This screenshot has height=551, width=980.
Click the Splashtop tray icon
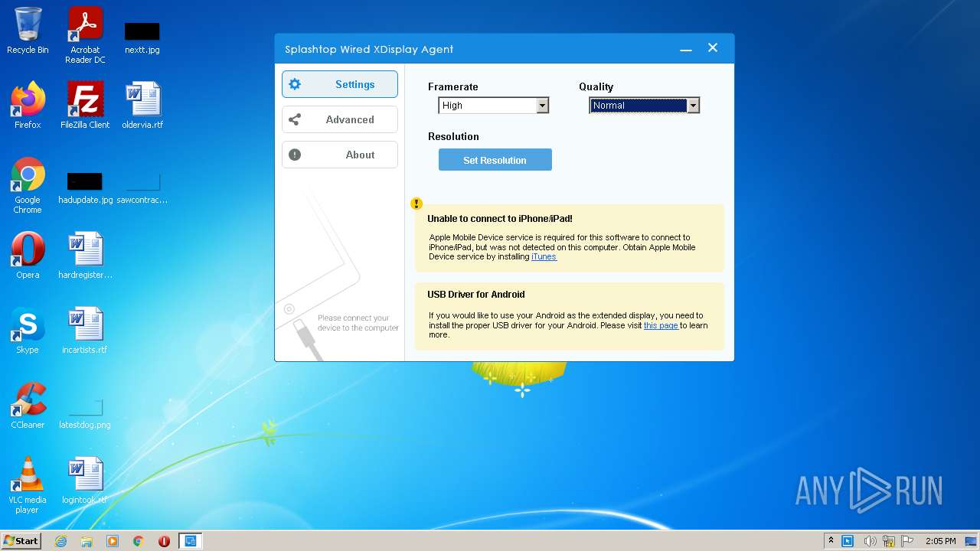coord(848,541)
